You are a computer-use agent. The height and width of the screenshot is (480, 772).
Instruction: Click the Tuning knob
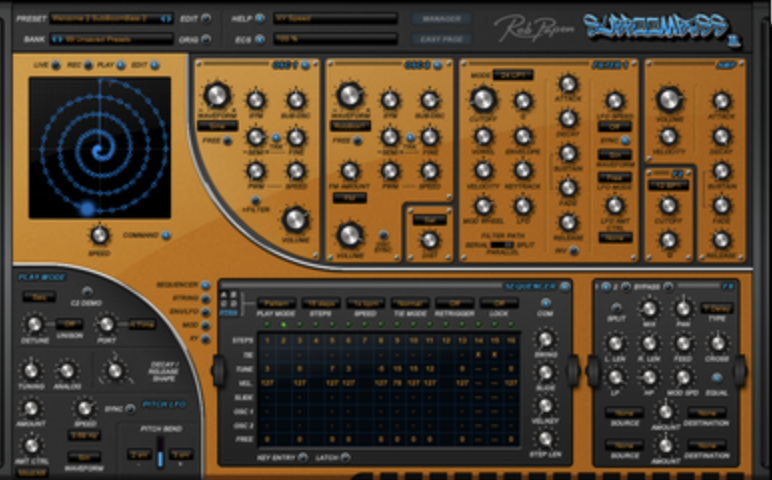[31, 370]
